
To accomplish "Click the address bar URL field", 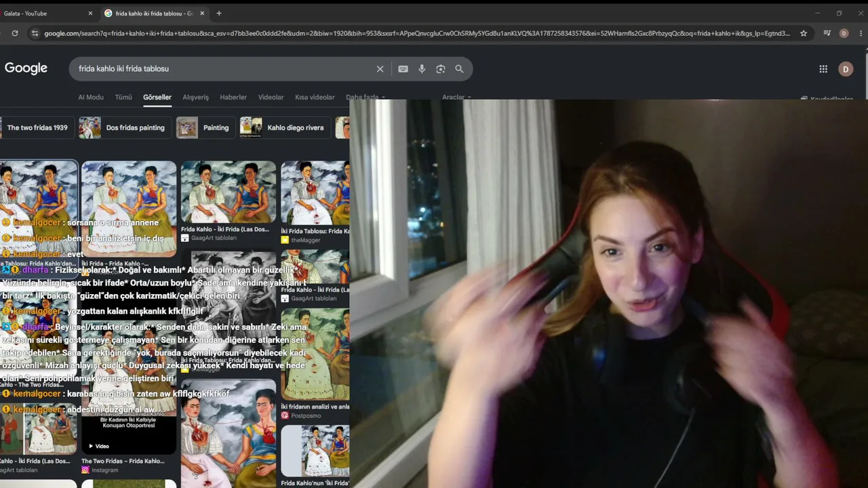I will tap(417, 33).
